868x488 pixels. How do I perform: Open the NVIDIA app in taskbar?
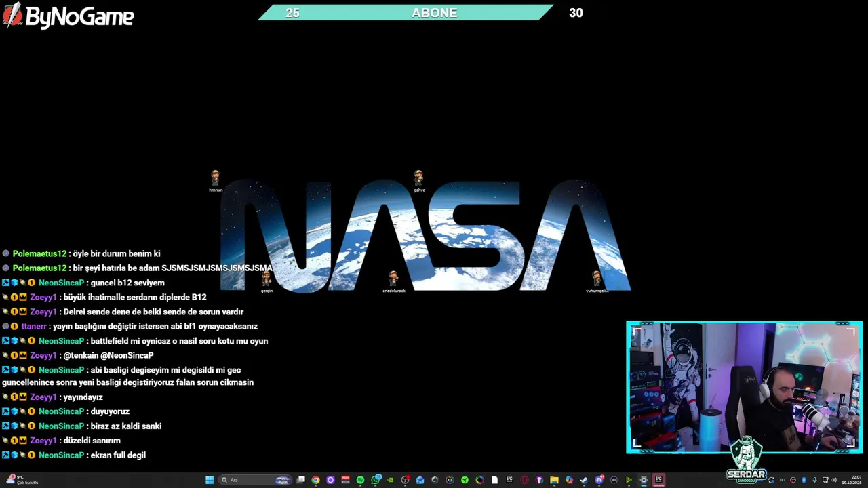pos(390,480)
